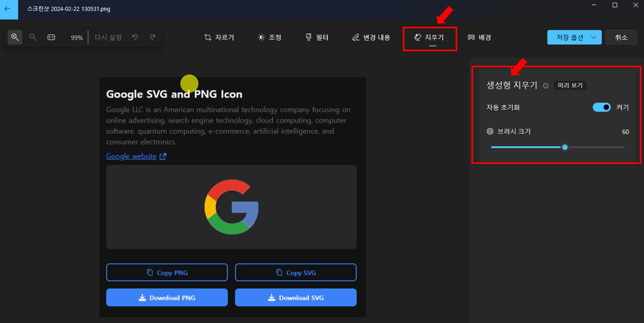
Task: Open the 변경 내용 markup tab
Action: (371, 38)
